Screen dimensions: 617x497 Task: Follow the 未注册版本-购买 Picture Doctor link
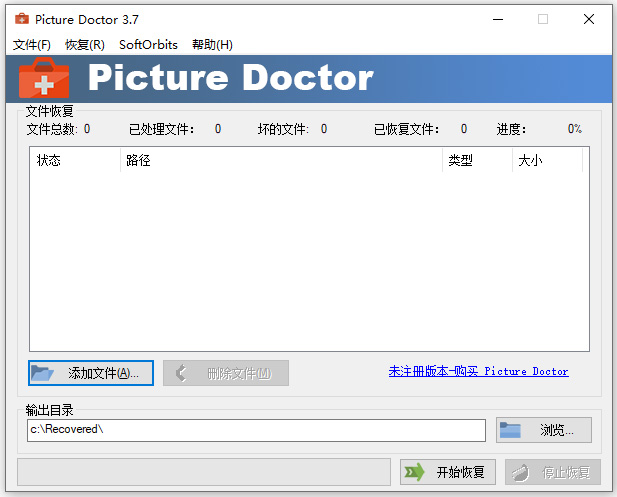[x=478, y=371]
